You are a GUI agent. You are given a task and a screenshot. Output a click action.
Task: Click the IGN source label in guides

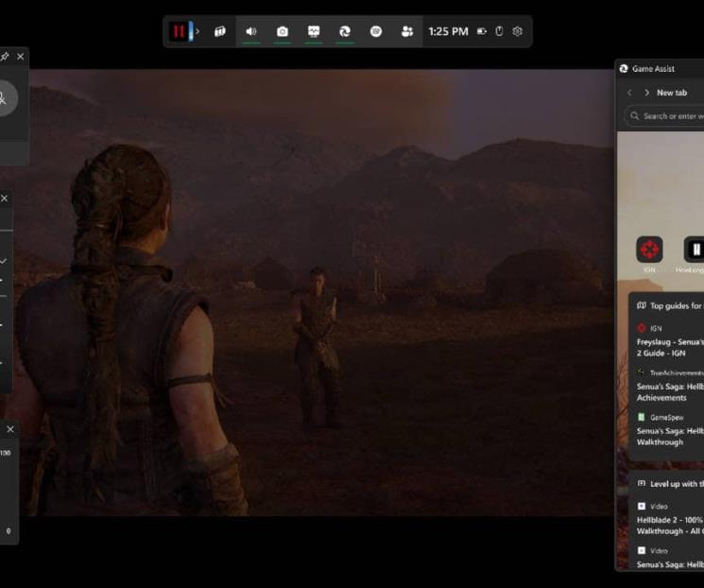pyautogui.click(x=656, y=328)
